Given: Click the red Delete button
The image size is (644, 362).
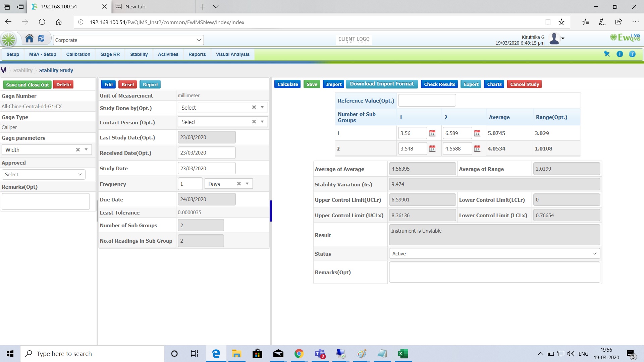Looking at the screenshot, I should coord(64,85).
